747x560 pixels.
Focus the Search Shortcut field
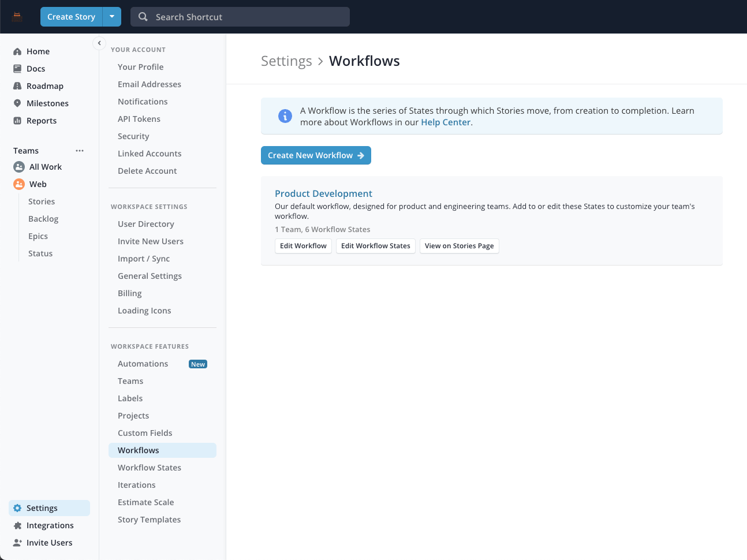point(240,17)
